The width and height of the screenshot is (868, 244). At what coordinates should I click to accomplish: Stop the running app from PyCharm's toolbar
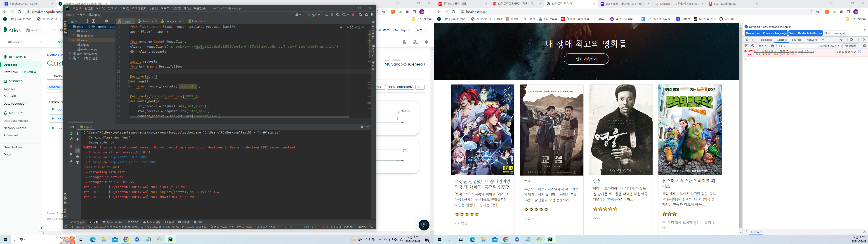tap(353, 15)
